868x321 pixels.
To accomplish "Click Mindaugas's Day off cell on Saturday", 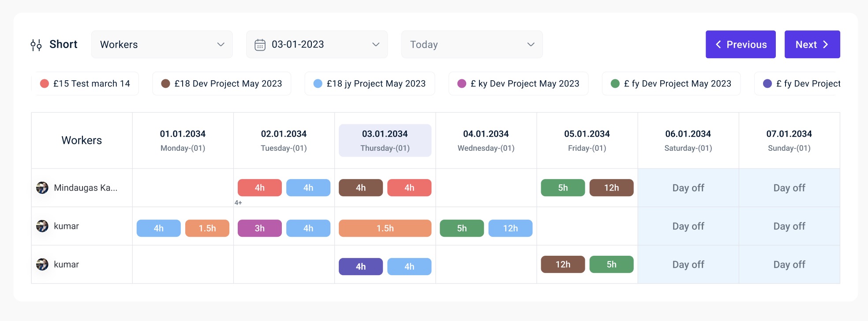I will click(x=688, y=188).
